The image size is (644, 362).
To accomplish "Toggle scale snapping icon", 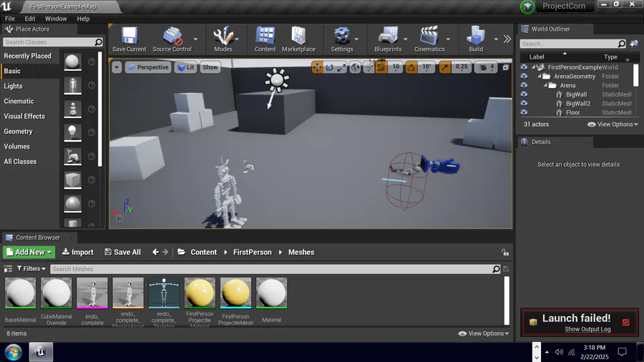I will (x=444, y=67).
